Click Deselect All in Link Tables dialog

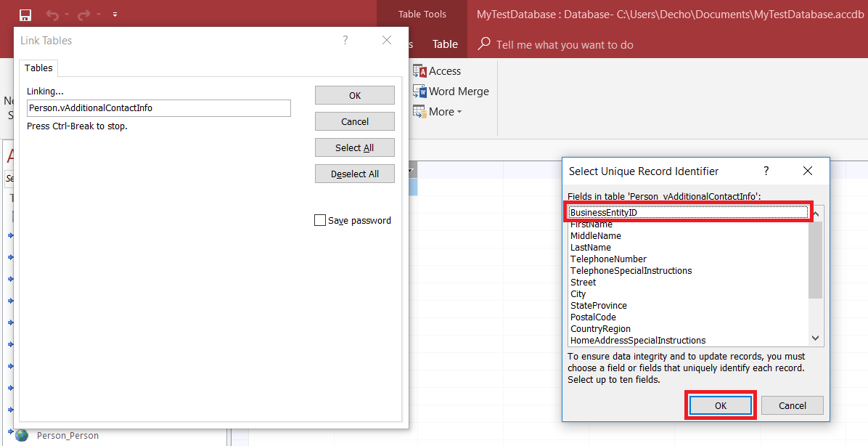click(x=355, y=174)
